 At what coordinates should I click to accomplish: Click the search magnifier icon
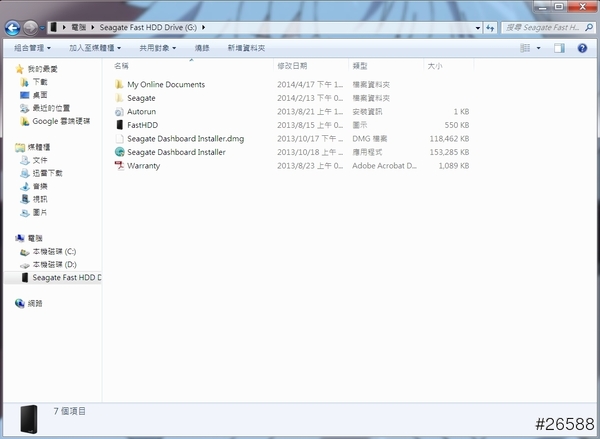[589, 27]
